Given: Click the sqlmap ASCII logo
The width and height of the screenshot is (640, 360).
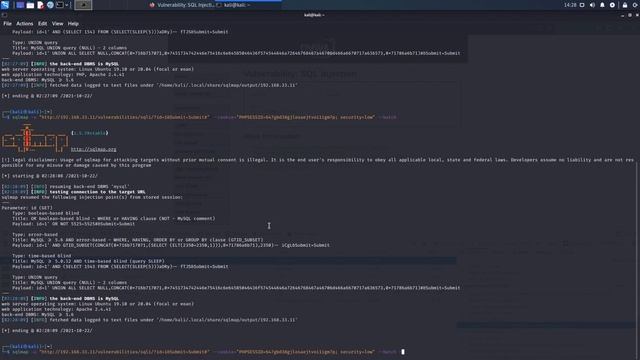Looking at the screenshot, I should (35, 138).
